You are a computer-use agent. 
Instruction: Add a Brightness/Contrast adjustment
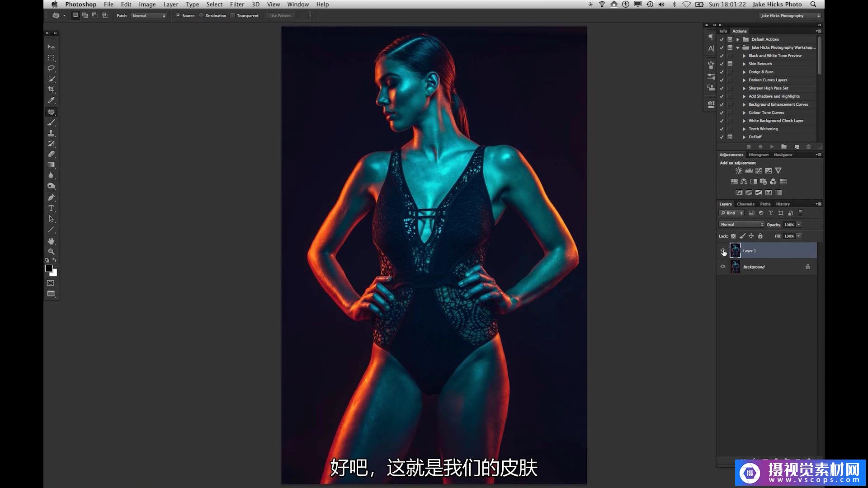[738, 171]
